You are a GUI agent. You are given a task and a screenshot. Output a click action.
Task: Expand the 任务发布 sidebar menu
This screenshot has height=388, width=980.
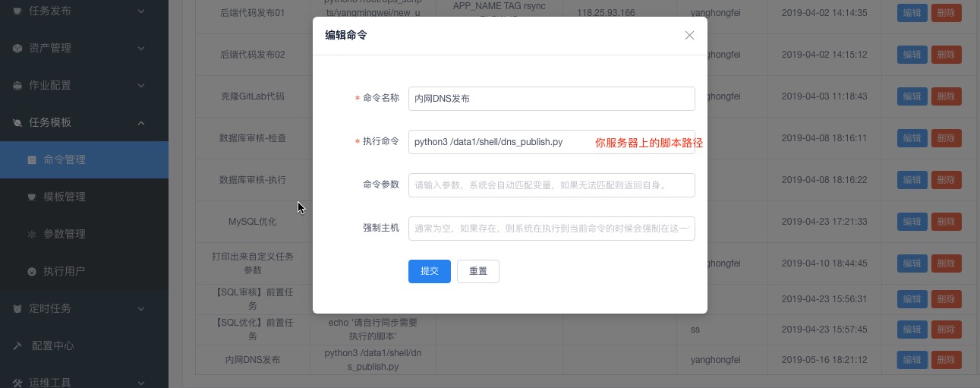coord(84,11)
